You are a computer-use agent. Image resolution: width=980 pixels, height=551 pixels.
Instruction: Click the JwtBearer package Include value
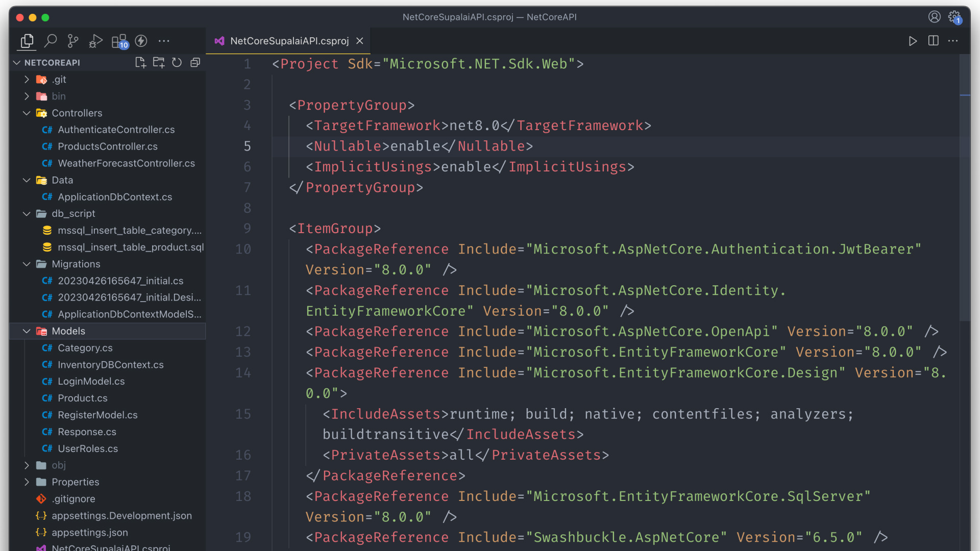[723, 249]
